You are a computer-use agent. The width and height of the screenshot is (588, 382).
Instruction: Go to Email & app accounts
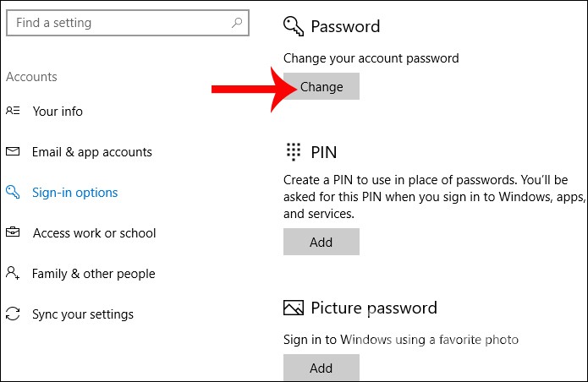91,152
